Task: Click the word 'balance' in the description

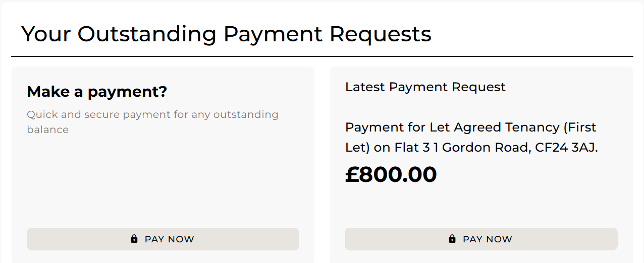Action: click(47, 129)
